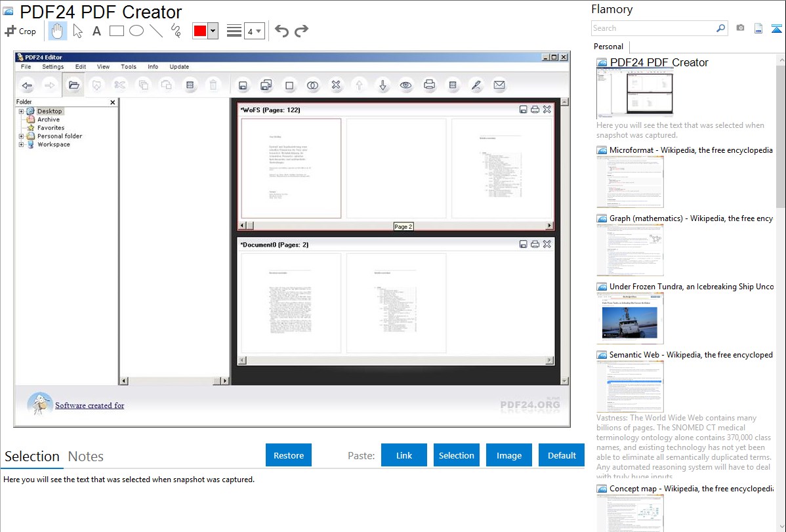Click the WoFS horizontal page scrollbar
The image size is (786, 532).
[x=396, y=226]
